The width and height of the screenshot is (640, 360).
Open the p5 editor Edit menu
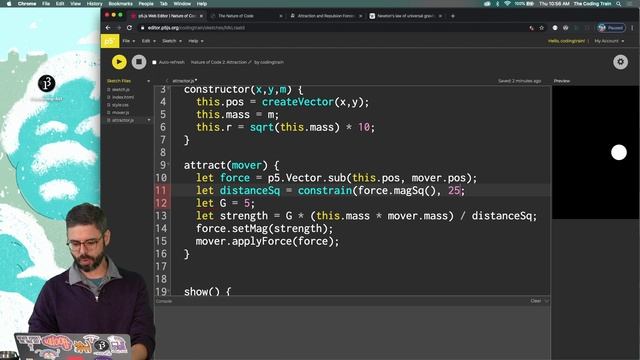pos(149,41)
